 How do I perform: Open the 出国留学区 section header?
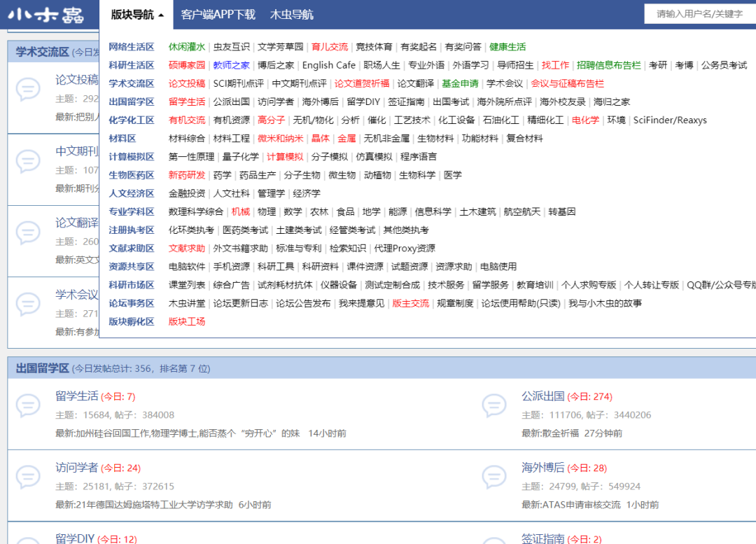[43, 368]
